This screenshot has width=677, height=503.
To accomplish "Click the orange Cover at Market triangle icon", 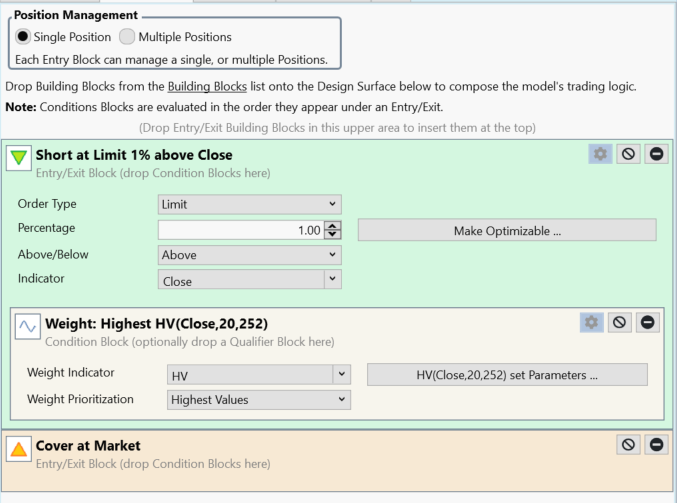I will pos(19,449).
